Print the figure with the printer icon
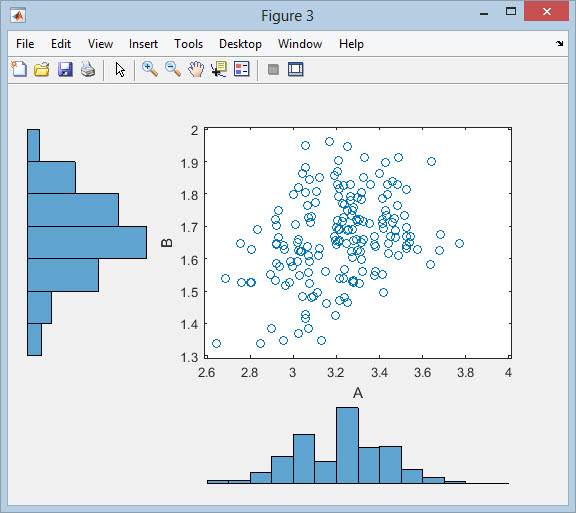576x513 pixels. 88,69
